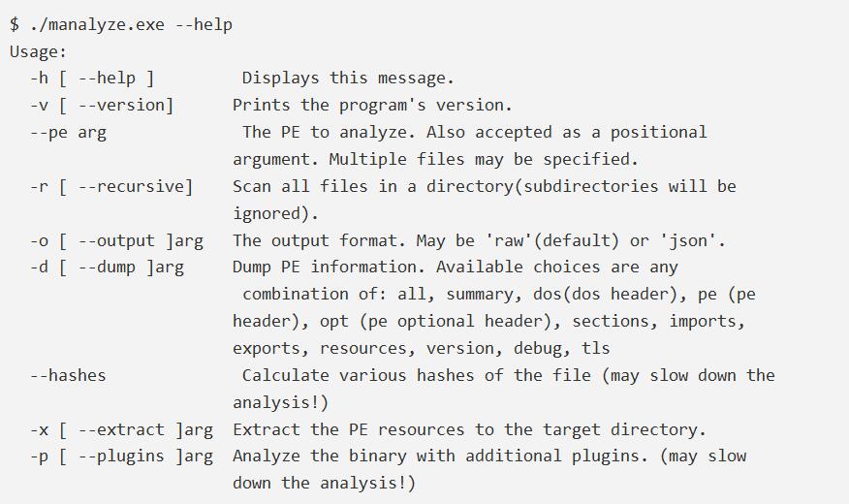This screenshot has width=849, height=504.
Task: Click the '--hashes' option text
Action: point(68,375)
